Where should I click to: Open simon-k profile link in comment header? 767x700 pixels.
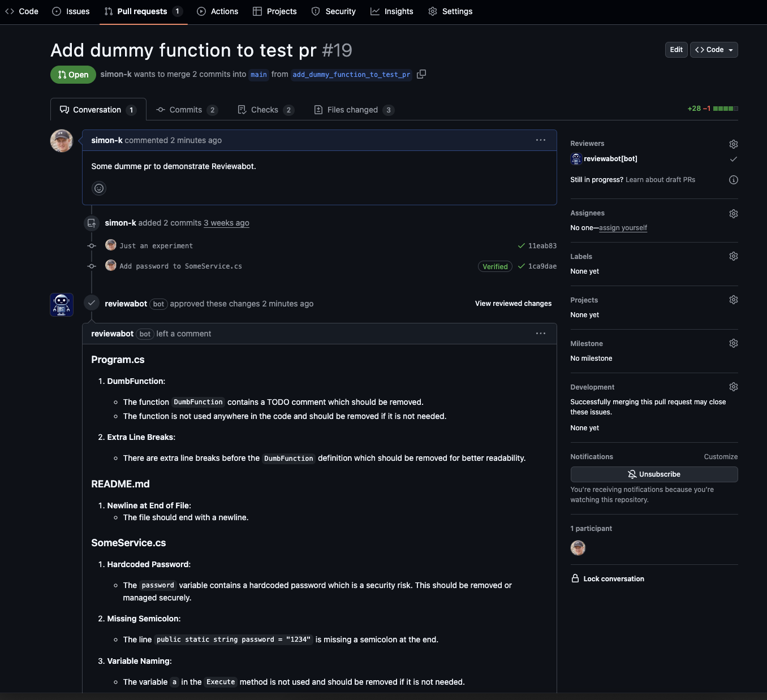107,140
